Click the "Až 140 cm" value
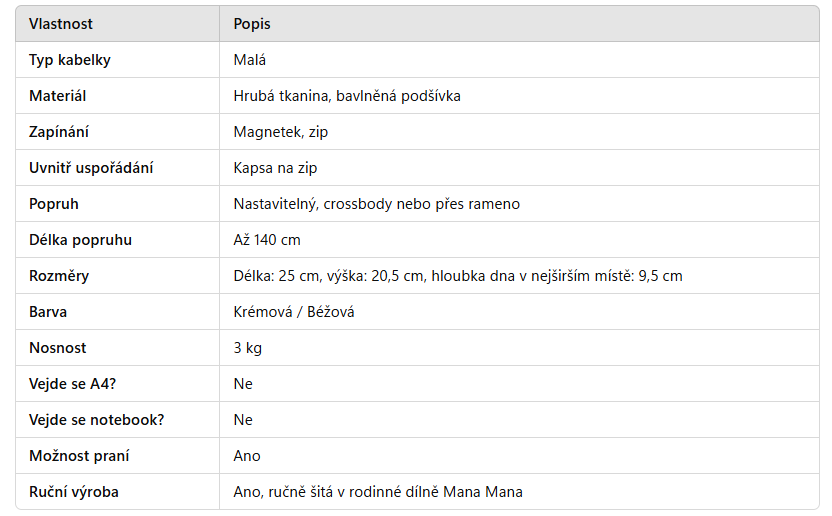Screen dimensions: 832x516 (267, 240)
